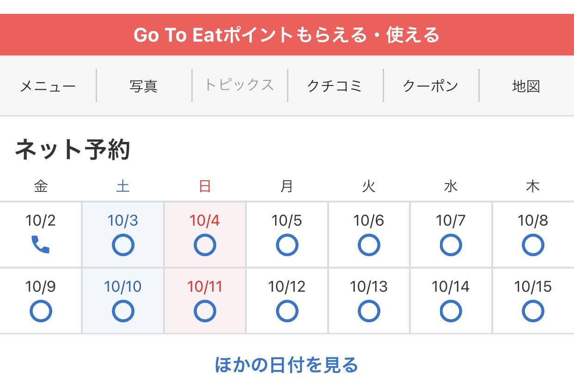Click the availability circle for 10/7
Viewport: 574px width, 392px height.
451,245
